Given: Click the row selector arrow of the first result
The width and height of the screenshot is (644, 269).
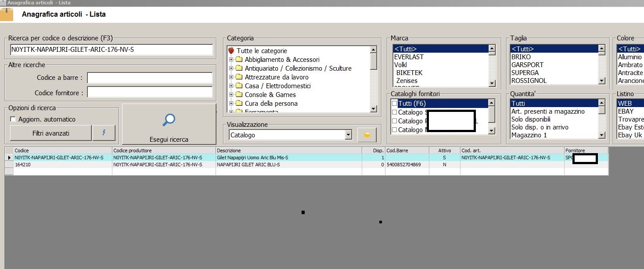Looking at the screenshot, I should 9,158.
